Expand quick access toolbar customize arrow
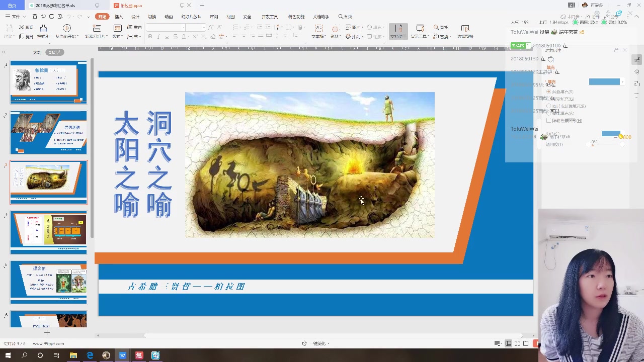644x362 pixels. (x=89, y=17)
